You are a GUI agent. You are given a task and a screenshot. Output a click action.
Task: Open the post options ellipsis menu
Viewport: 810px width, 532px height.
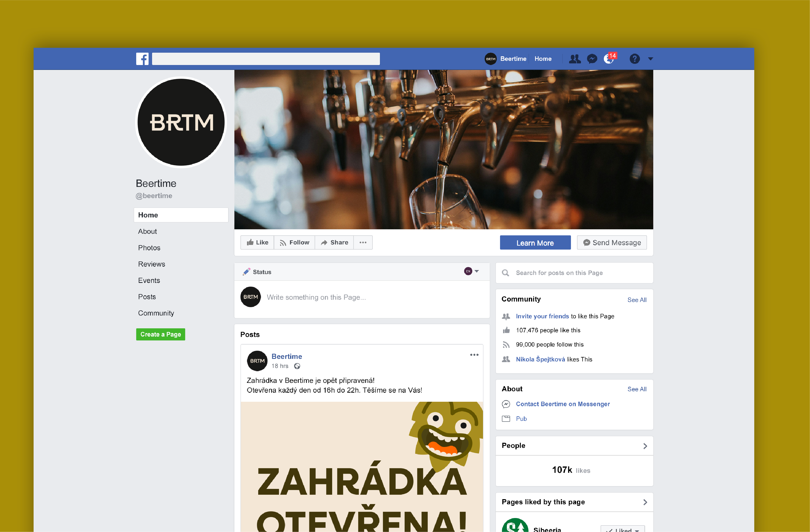point(474,355)
